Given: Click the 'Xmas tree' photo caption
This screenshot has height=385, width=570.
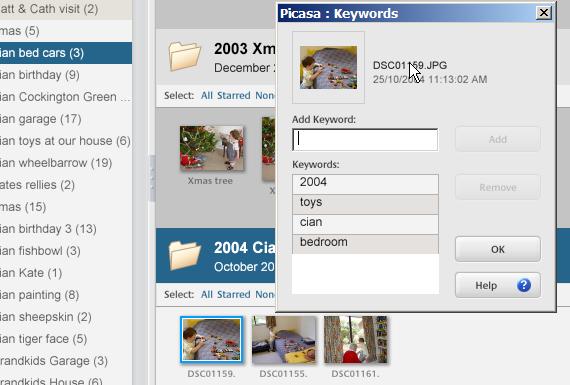Looking at the screenshot, I should tap(210, 181).
